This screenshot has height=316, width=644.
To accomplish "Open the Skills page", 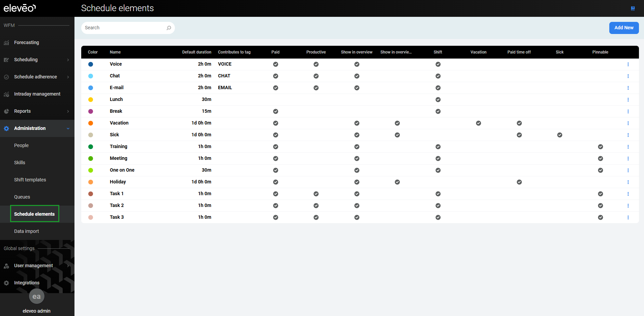I will (20, 163).
